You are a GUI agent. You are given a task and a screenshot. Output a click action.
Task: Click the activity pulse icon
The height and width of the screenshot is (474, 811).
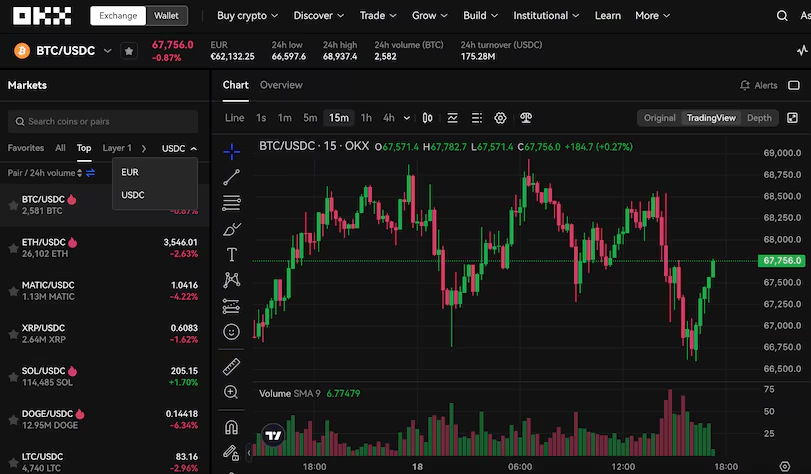click(802, 51)
